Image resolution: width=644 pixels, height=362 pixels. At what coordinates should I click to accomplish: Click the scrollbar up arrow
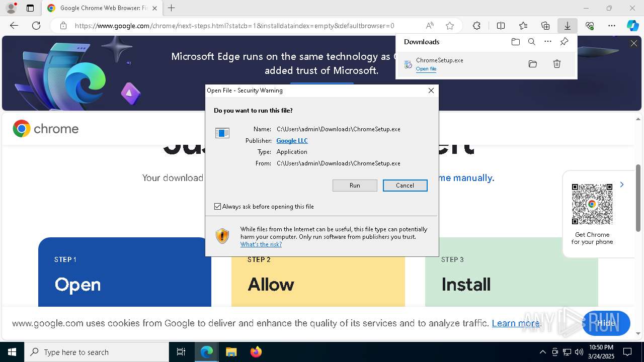[x=638, y=119]
